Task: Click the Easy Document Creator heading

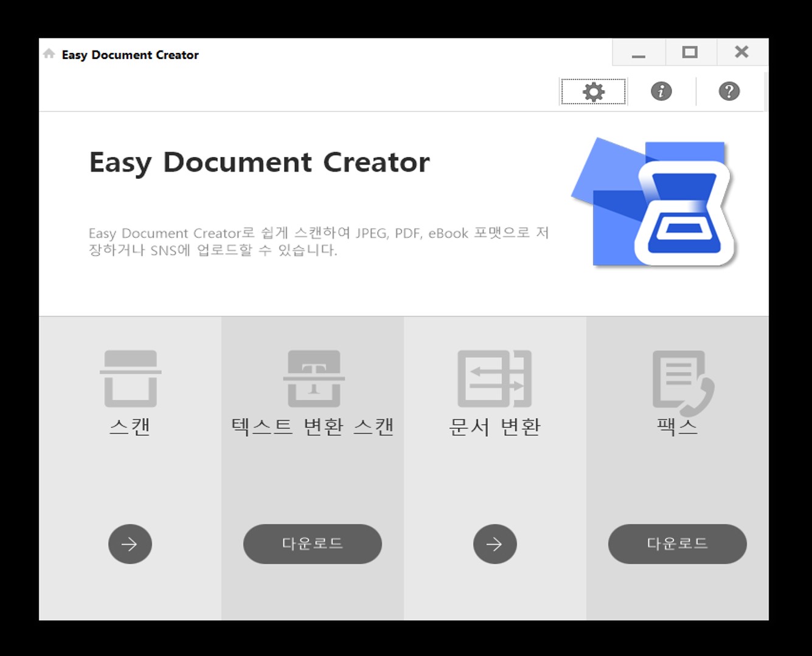Action: (x=259, y=162)
